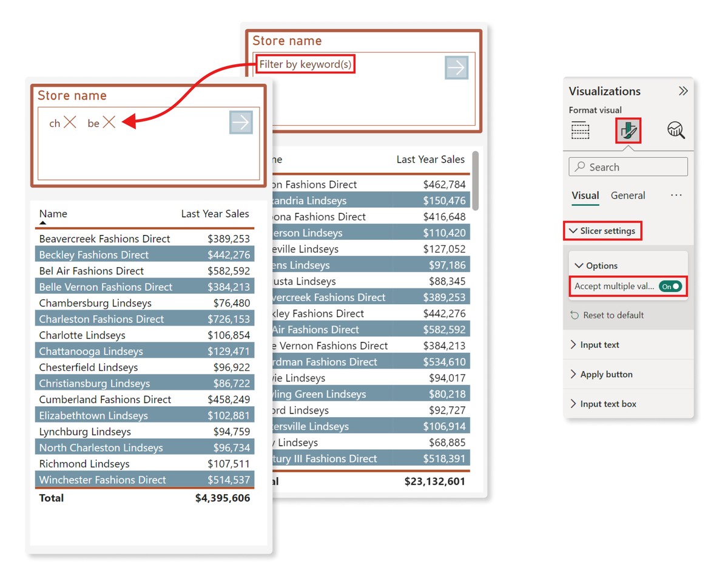The width and height of the screenshot is (728, 575).
Task: Collapse the Slicer settings section
Action: tap(573, 231)
